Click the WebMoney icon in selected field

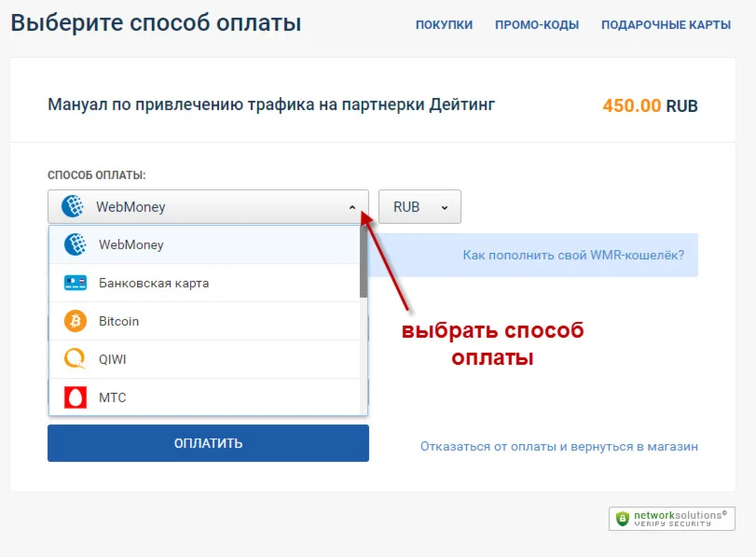(73, 206)
